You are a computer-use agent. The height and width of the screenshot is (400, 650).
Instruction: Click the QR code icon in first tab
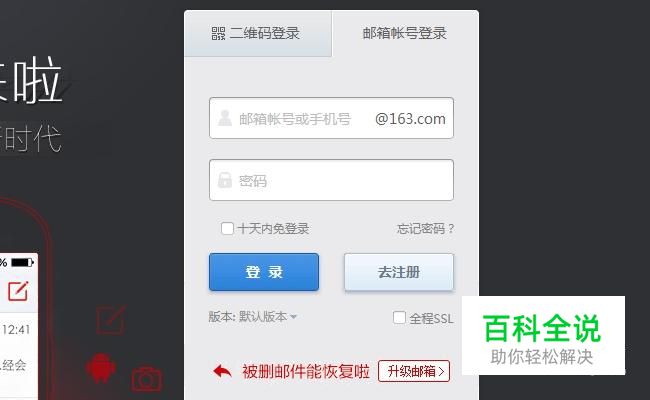tap(218, 34)
